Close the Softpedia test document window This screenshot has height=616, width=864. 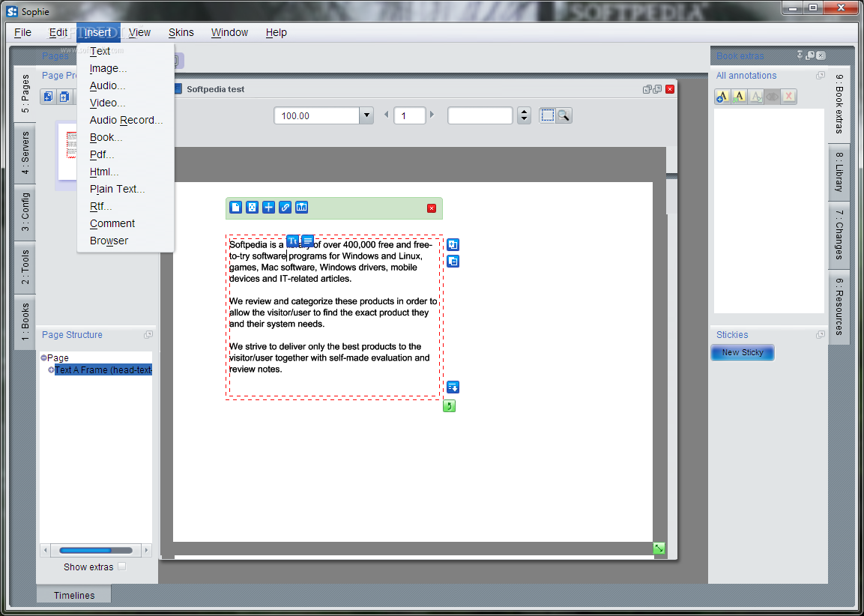point(670,89)
